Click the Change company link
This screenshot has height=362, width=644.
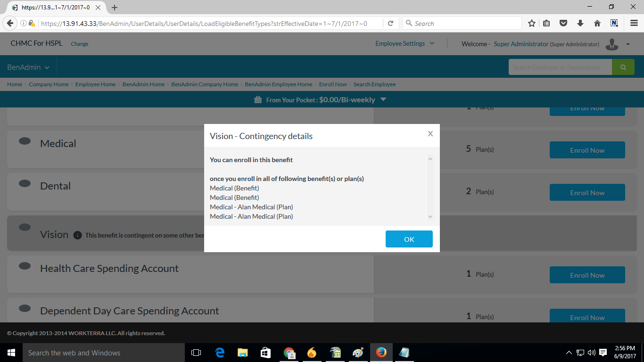[x=79, y=44]
